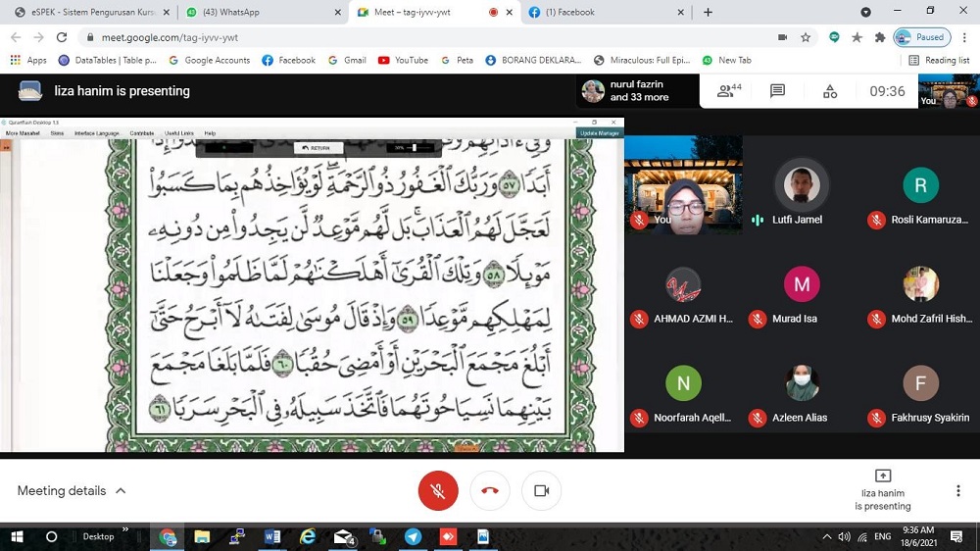Leave the call with the hang-up button
Image resolution: width=980 pixels, height=551 pixels.
(x=490, y=490)
